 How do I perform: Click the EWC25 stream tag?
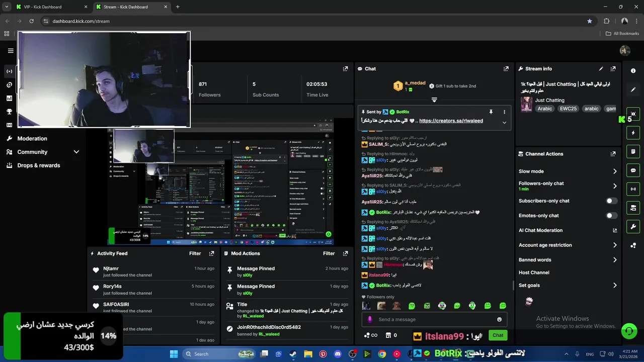point(570,109)
